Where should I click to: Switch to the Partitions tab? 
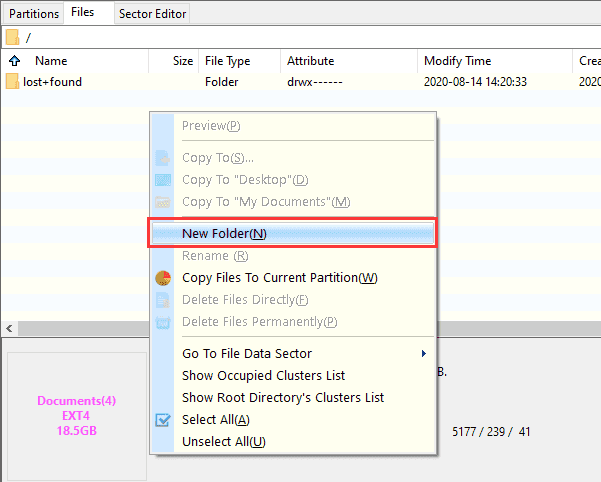(x=34, y=13)
